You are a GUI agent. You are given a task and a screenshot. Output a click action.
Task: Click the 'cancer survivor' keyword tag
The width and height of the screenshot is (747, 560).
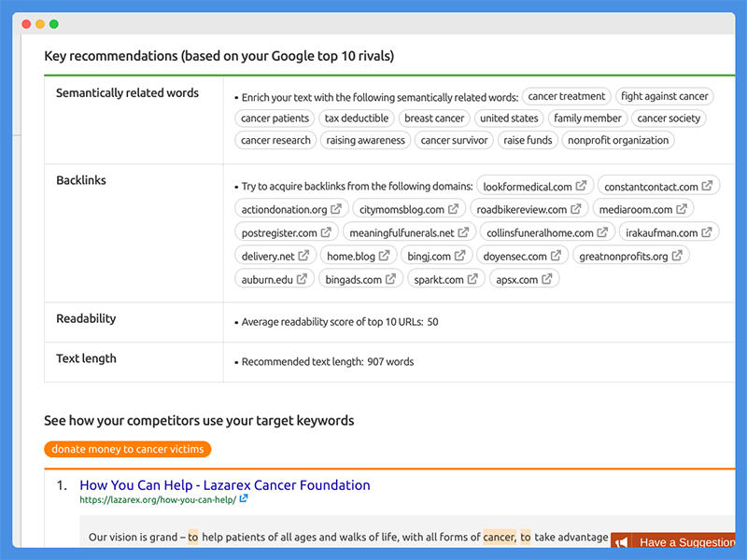[x=454, y=140]
